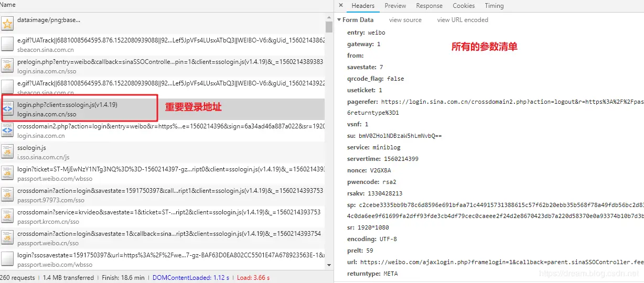The height and width of the screenshot is (283, 644).
Task: Click the JS icon of login?ticket request
Action: [7, 173]
